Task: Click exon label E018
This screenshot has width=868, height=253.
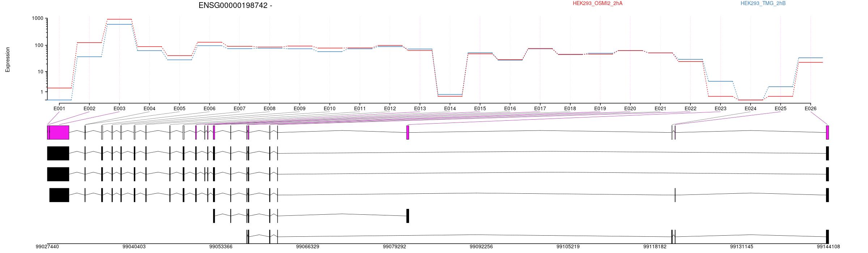Action: coord(570,108)
